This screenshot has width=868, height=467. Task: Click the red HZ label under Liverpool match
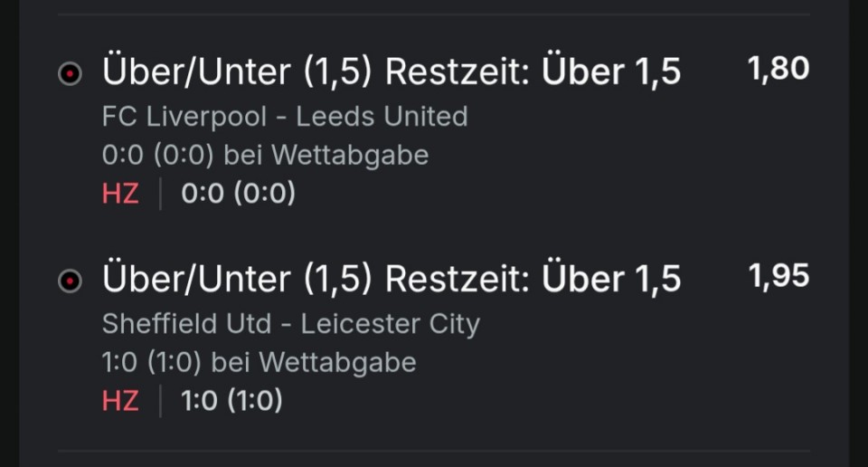tap(120, 194)
